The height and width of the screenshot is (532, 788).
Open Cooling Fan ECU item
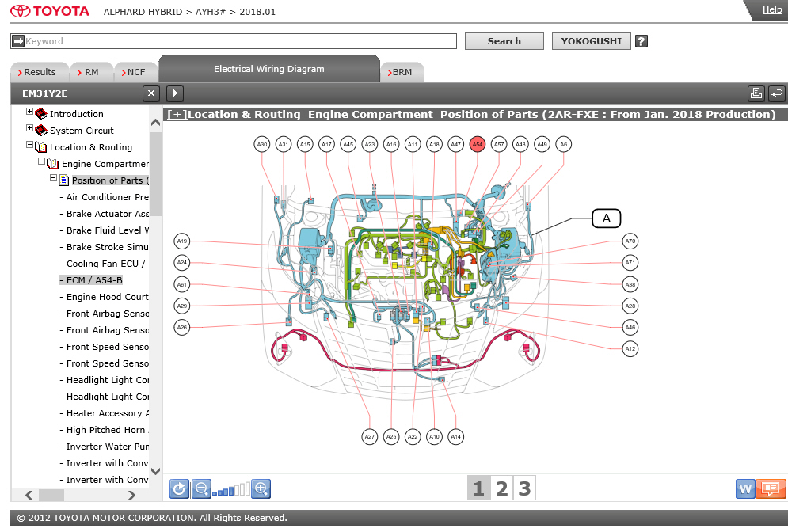point(105,264)
